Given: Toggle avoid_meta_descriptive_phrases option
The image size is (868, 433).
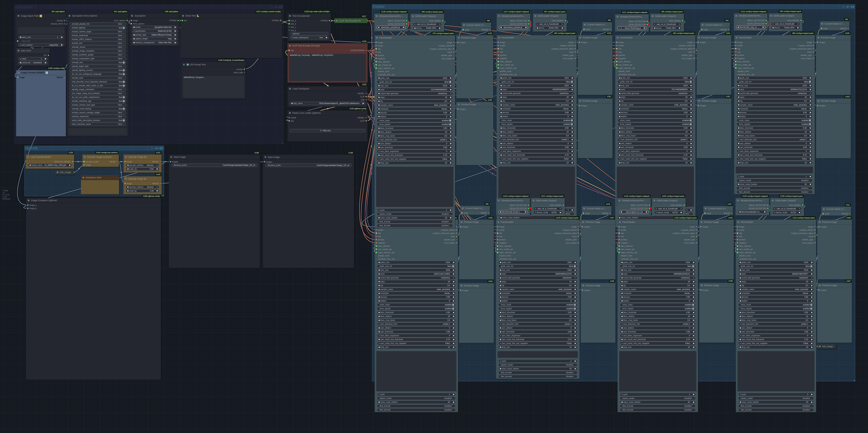Looking at the screenshot, I should point(97,120).
